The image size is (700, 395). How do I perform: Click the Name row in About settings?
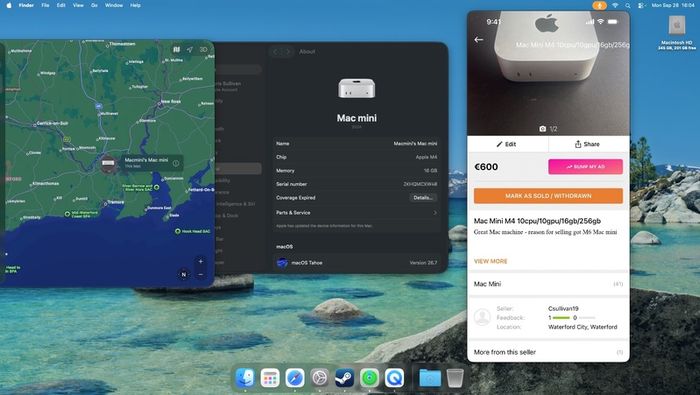356,143
